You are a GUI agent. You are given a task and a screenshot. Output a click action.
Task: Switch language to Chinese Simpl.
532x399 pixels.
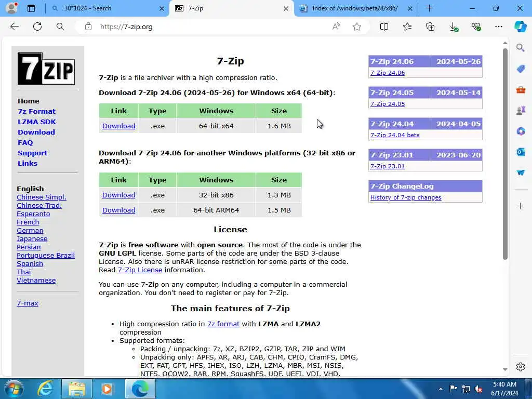tap(42, 197)
